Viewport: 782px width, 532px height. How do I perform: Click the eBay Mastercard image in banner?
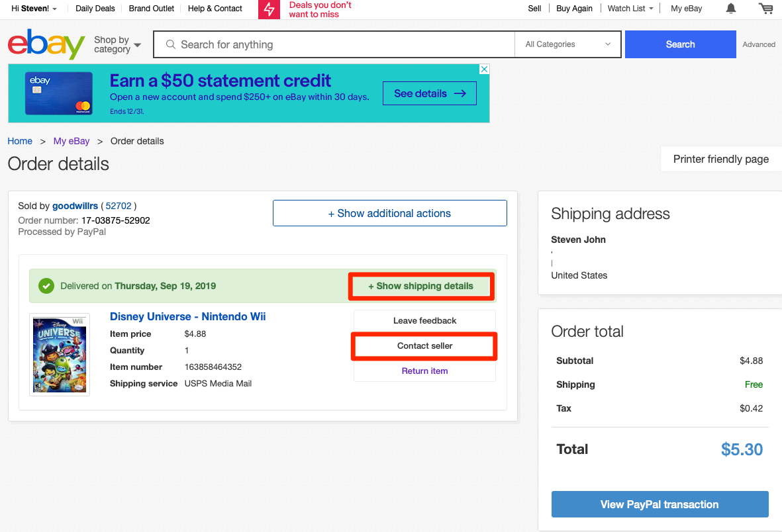(59, 93)
